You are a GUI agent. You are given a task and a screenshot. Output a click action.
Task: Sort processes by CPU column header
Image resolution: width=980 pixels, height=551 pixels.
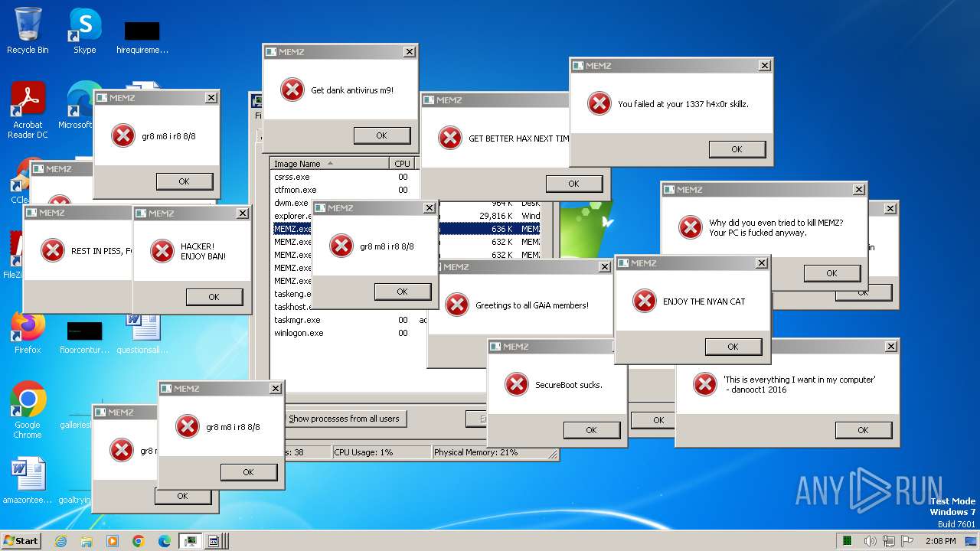coord(402,164)
